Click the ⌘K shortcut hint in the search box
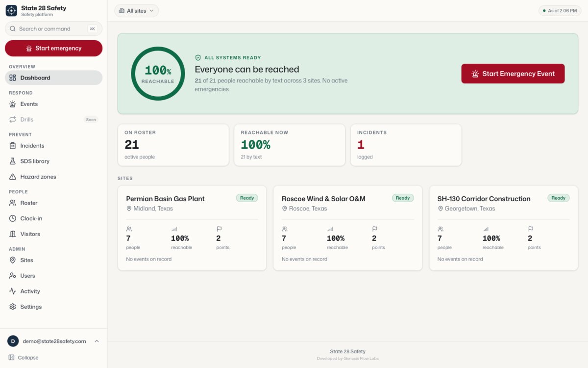 (92, 29)
